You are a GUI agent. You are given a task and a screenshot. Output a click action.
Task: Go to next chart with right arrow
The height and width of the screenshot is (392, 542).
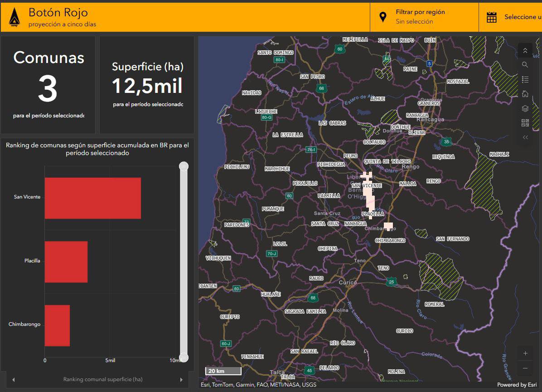tap(181, 380)
